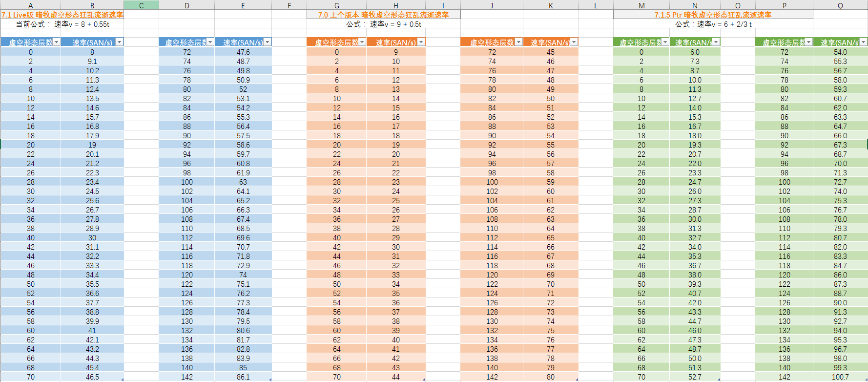Viewport: 868px width, 382px height.
Task: Select the title cell '7.0 上个版本 暗牧虚空形态狂乱流逝速率'
Action: point(384,15)
